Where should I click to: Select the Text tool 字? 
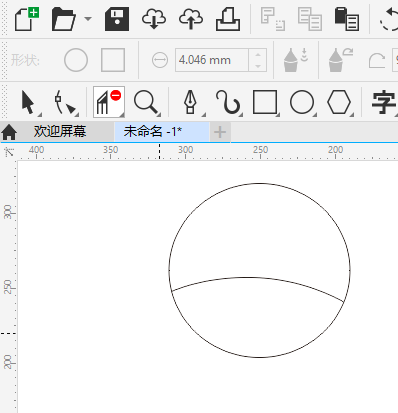click(384, 102)
